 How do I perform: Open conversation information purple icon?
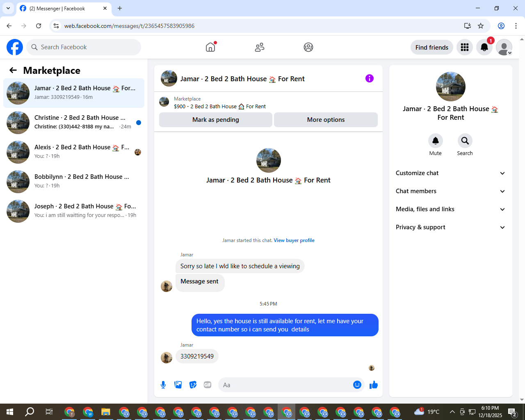[x=370, y=78]
